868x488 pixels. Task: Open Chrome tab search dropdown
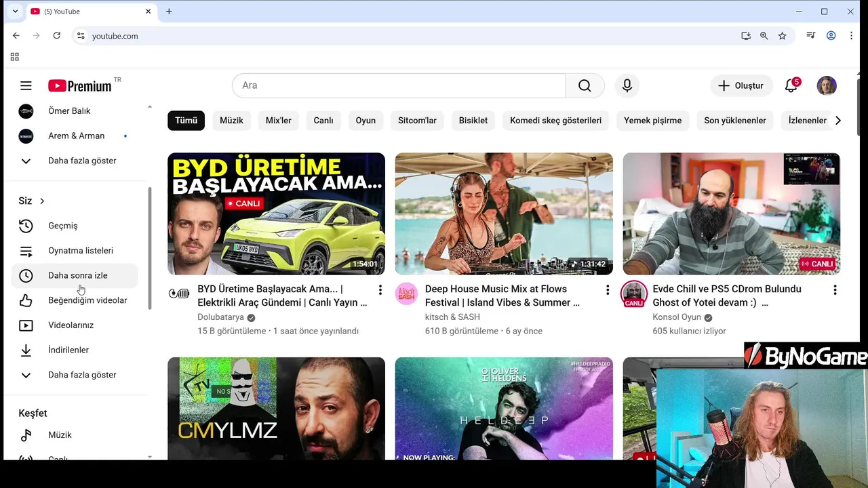(15, 12)
